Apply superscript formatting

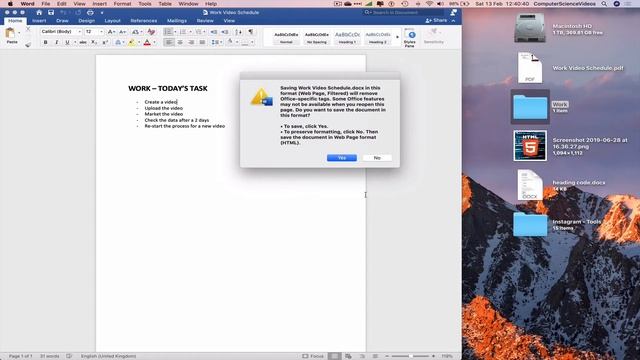coord(105,42)
